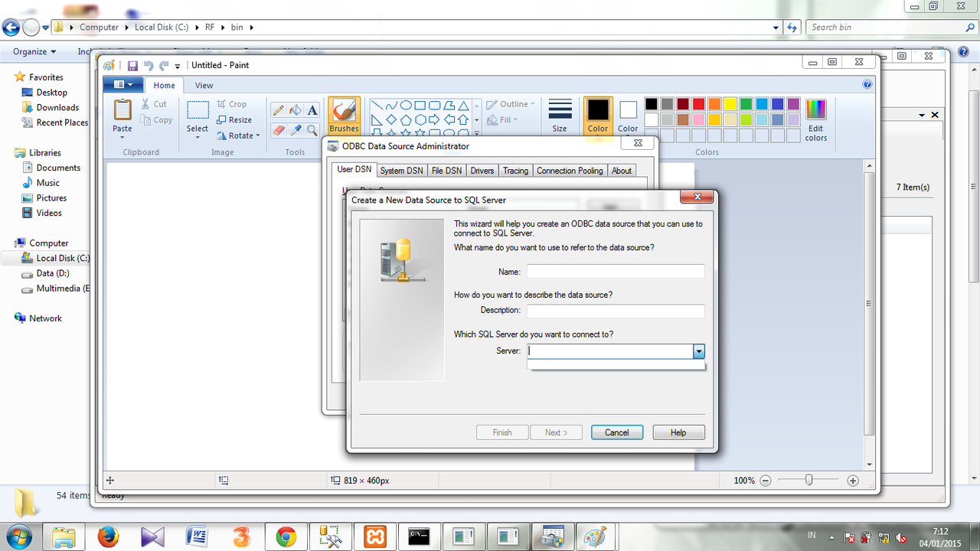Open the Drivers tab
Image resolution: width=980 pixels, height=551 pixels.
(482, 171)
